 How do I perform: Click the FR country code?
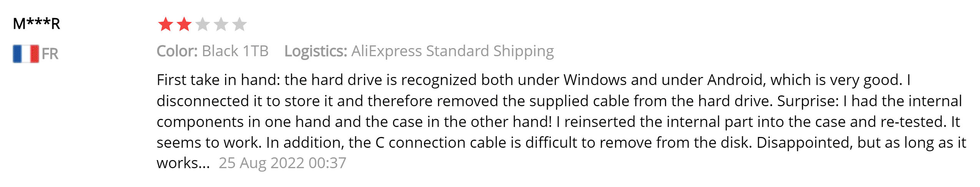coord(50,54)
